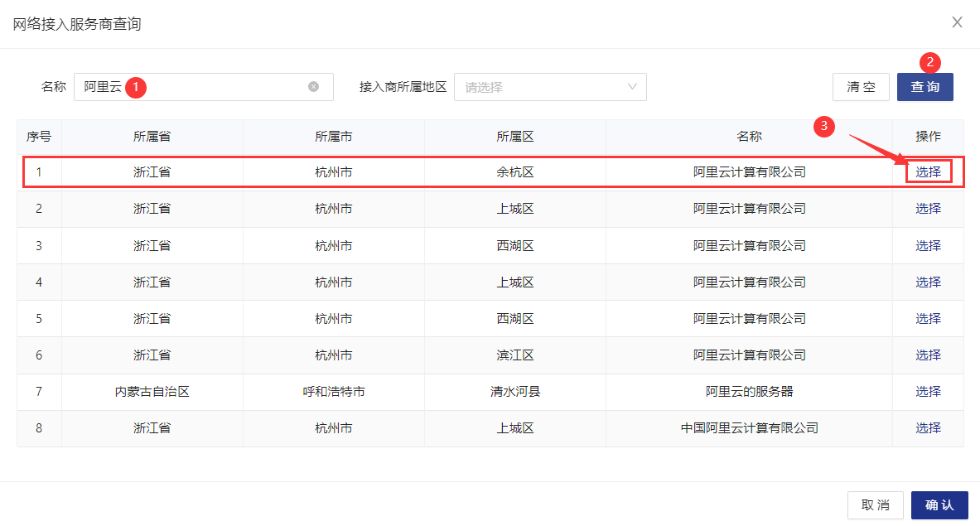Click 确认 to confirm selection

[x=939, y=504]
